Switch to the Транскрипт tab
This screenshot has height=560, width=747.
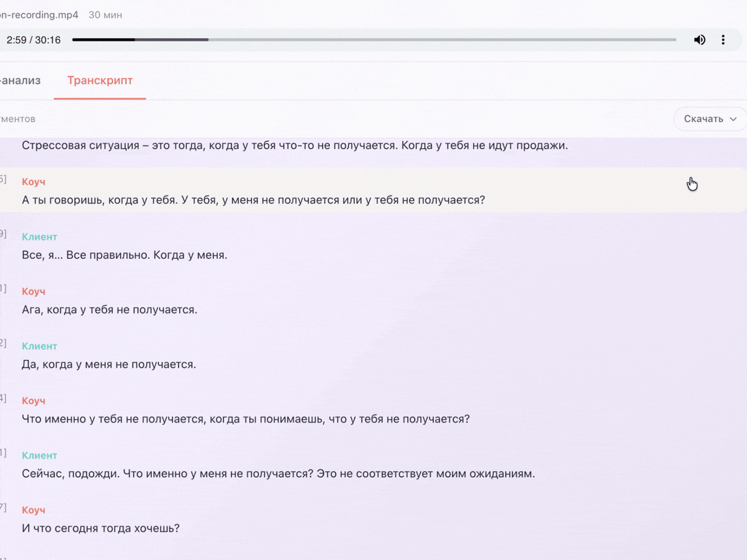[x=100, y=80]
